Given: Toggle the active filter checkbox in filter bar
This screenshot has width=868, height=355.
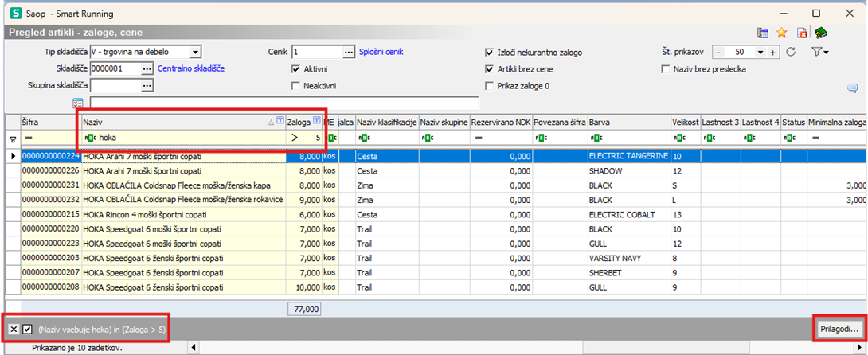Looking at the screenshot, I should [28, 330].
